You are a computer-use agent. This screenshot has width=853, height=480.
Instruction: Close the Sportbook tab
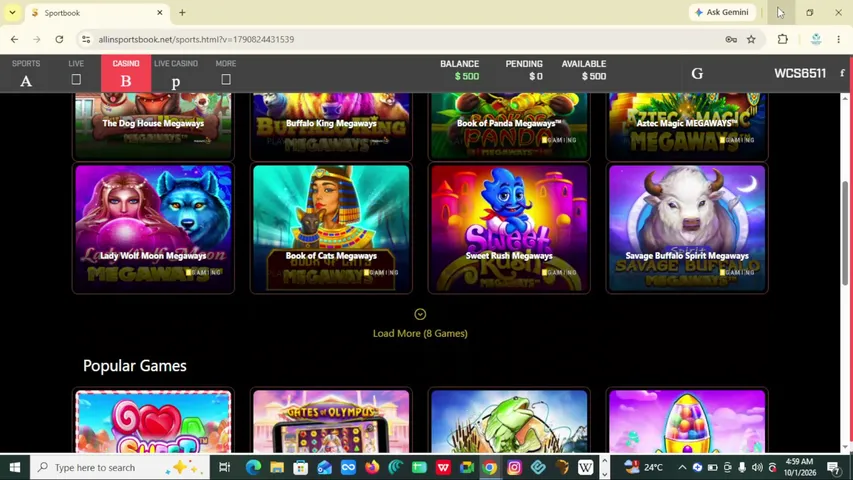159,13
